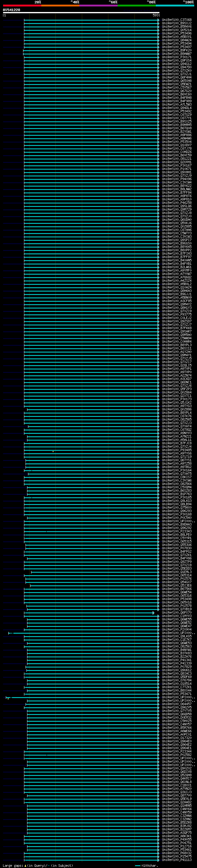Click the cyan ~100% identity legend segment
This screenshot has height=868, width=197.
[x=175, y=6]
